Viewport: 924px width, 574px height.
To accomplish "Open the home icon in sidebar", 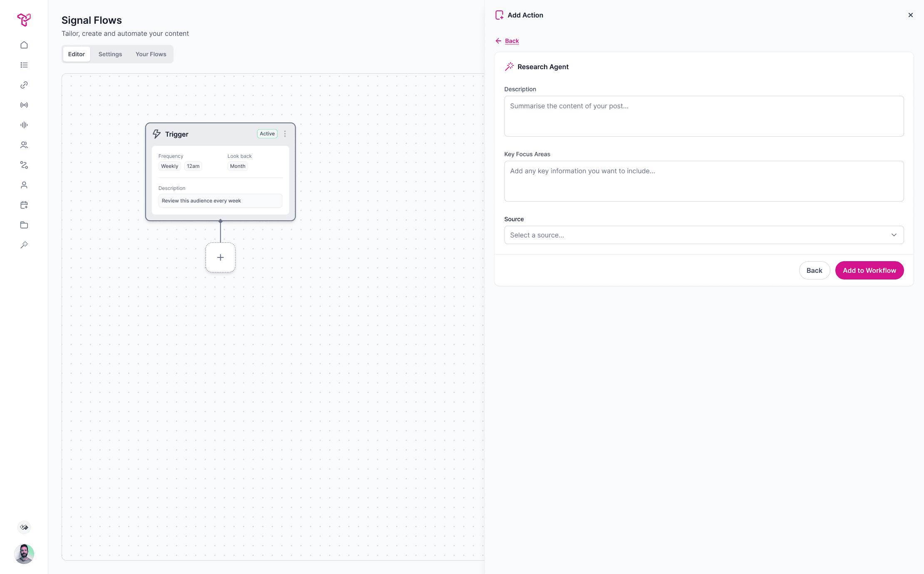I will pyautogui.click(x=24, y=45).
